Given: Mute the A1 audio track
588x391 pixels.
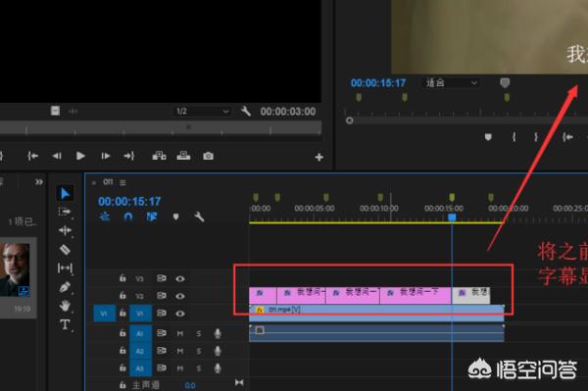Looking at the screenshot, I should pyautogui.click(x=180, y=333).
